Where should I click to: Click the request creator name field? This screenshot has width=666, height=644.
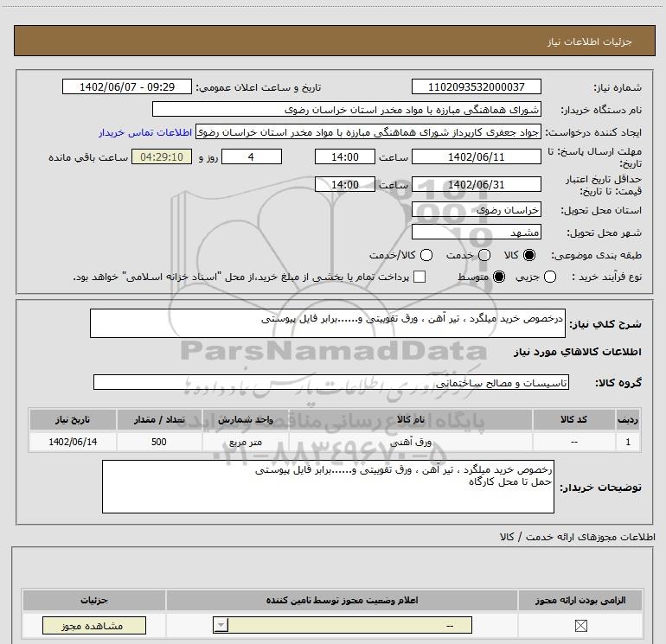pos(368,132)
